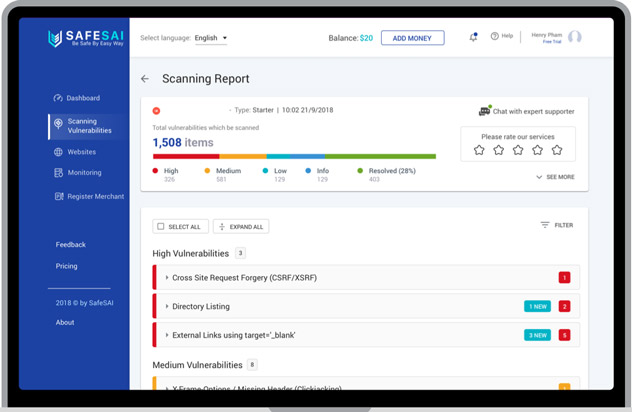Click the filter icon
This screenshot has width=632, height=412.
click(545, 225)
